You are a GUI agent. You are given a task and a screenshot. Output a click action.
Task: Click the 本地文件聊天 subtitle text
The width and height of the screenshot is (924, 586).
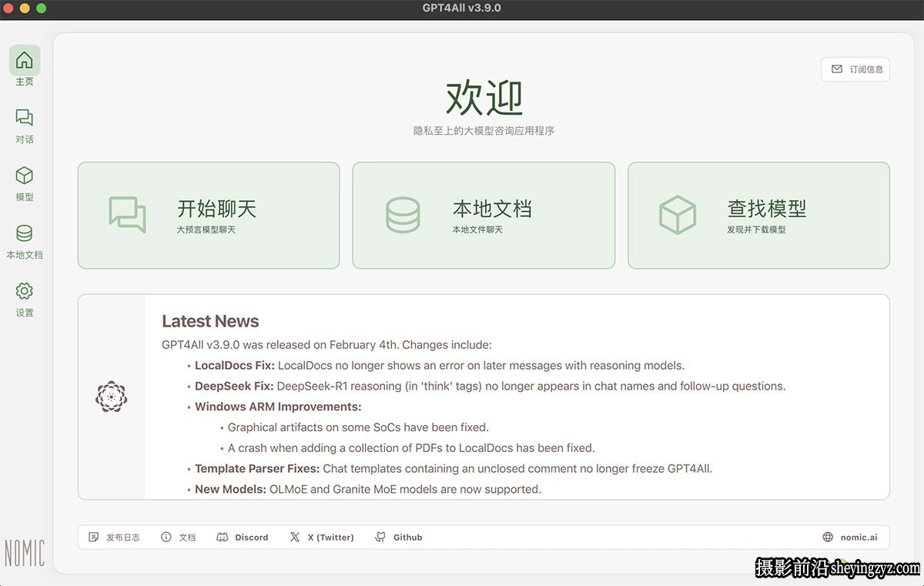pos(477,229)
